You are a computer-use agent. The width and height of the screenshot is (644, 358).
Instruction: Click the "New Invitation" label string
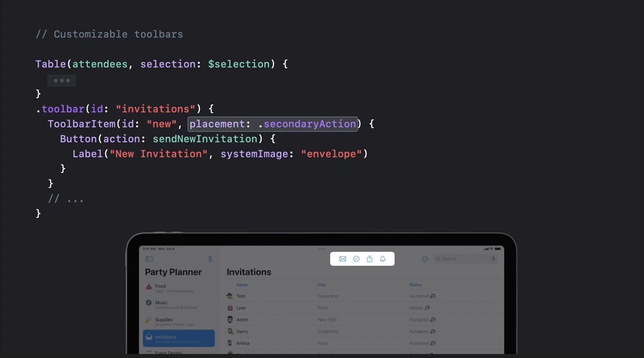tap(158, 154)
